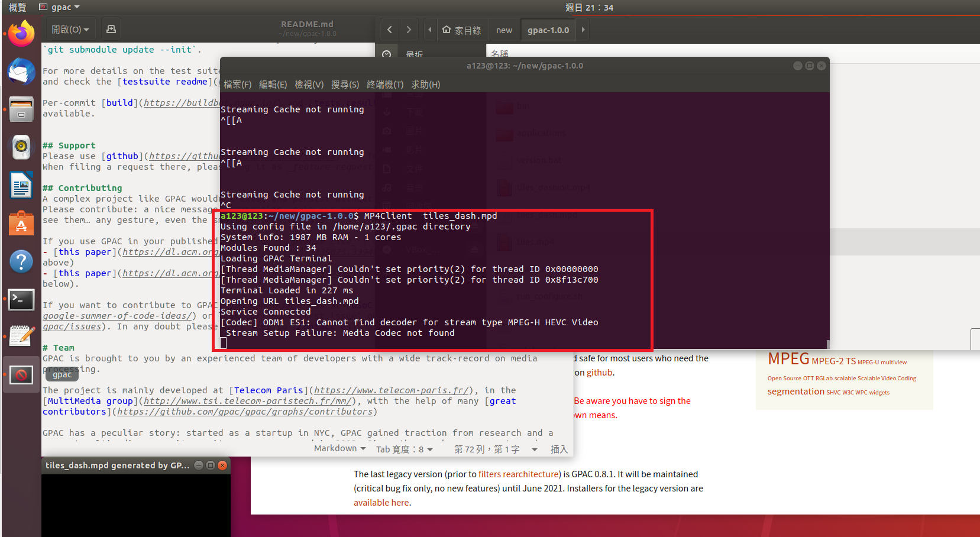
Task: Open Rhythmbox music player from the dock
Action: 21,147
